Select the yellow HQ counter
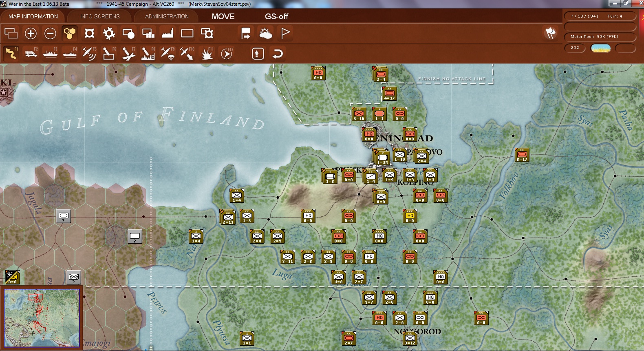Viewport: 644px width, 351px height. point(410,216)
